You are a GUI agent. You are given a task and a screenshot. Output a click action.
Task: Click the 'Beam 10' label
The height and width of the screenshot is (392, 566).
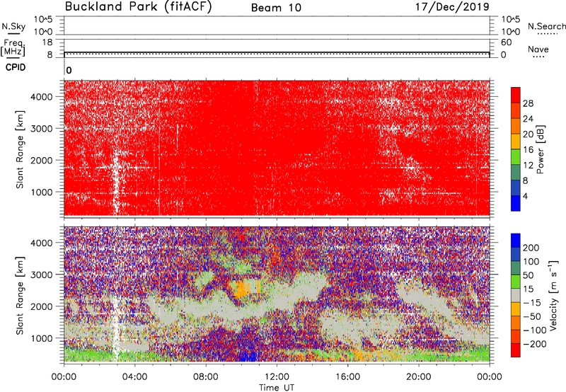276,8
